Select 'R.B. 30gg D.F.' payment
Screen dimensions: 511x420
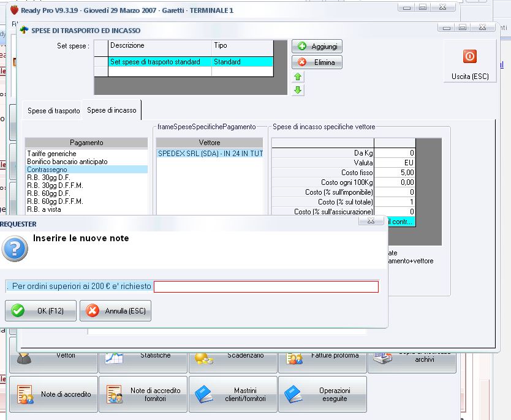(86, 178)
